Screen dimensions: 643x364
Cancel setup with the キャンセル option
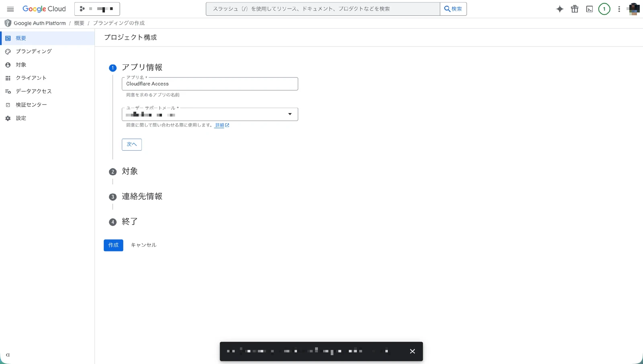[x=143, y=245]
